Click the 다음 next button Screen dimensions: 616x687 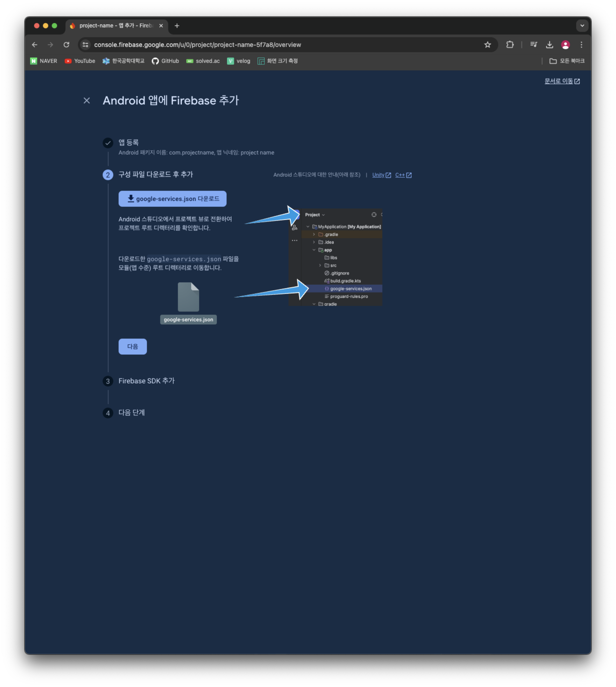click(x=132, y=346)
